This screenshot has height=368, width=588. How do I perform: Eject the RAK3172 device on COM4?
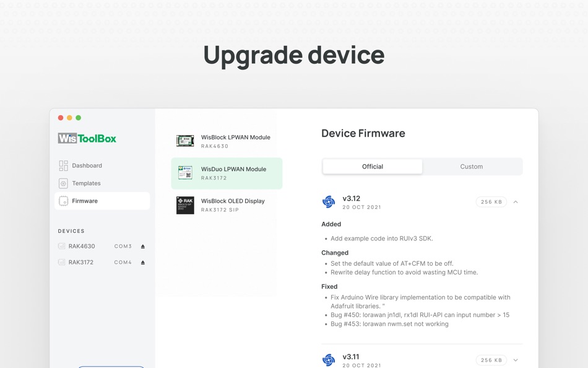click(x=143, y=263)
